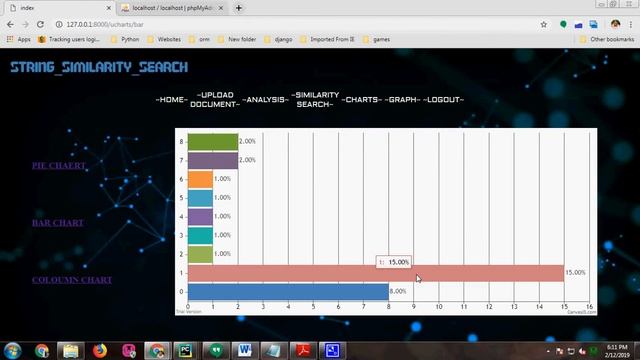Select the index browser tab
The width and height of the screenshot is (640, 360).
coord(59,8)
